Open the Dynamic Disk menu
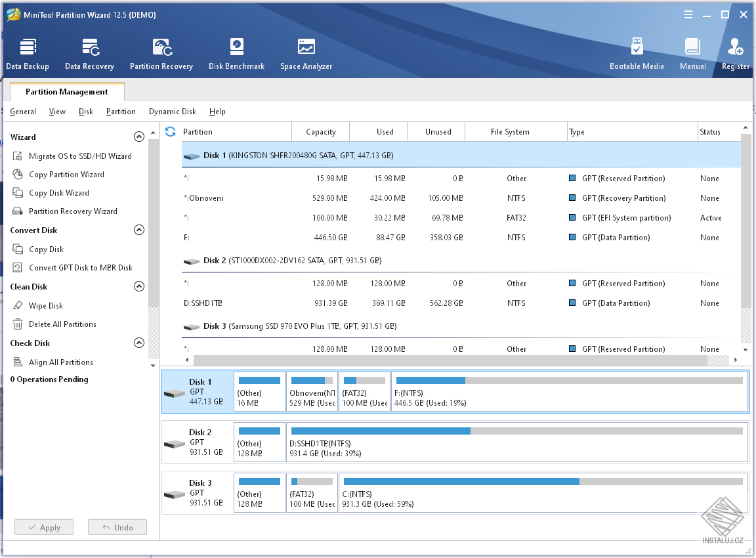756x558 pixels. (172, 112)
